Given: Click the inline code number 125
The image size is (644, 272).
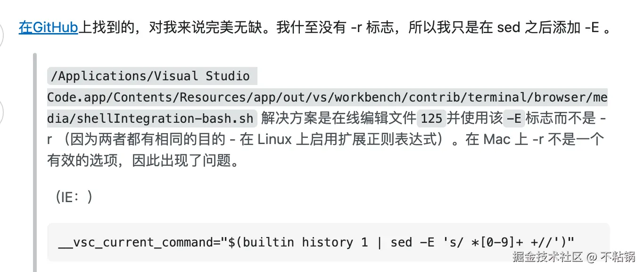Looking at the screenshot, I should tap(431, 119).
